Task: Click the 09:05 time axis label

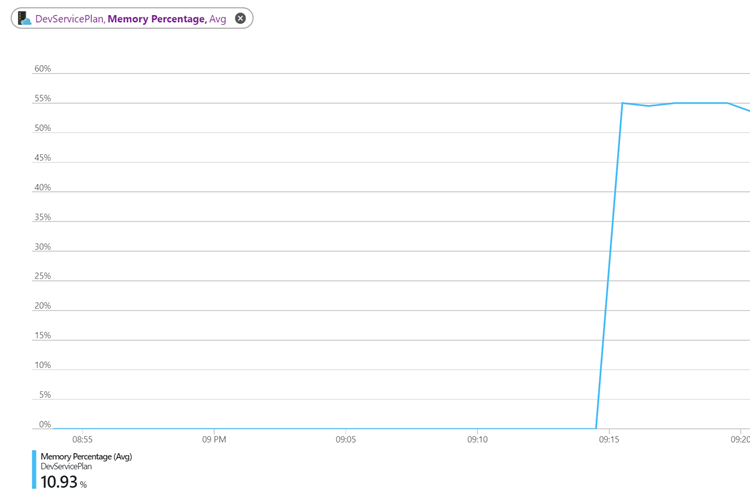Action: coord(345,439)
